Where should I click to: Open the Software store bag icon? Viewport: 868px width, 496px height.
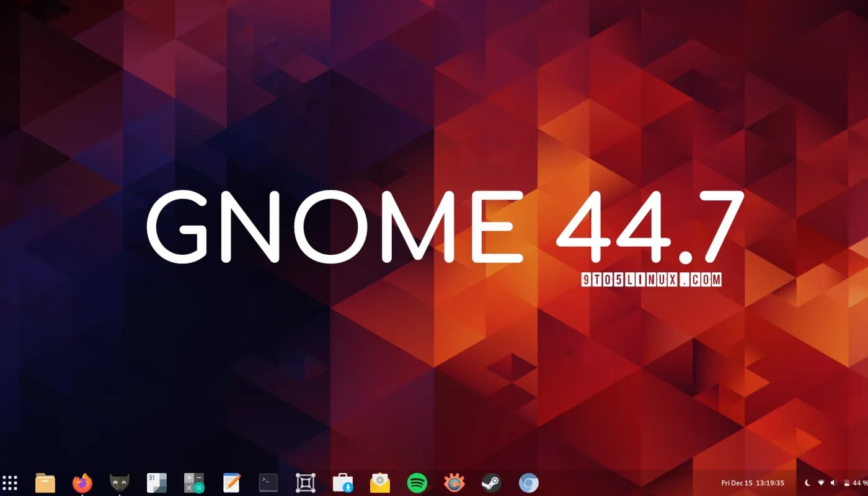tap(343, 483)
